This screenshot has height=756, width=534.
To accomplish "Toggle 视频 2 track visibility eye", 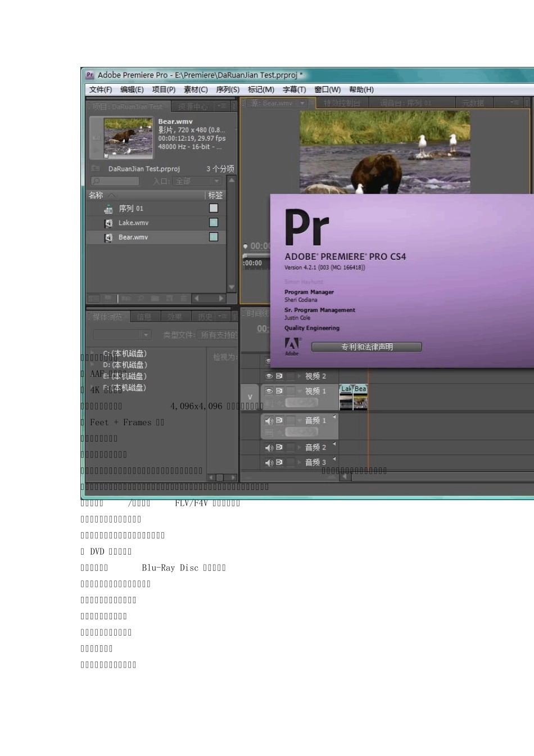I will click(x=269, y=376).
